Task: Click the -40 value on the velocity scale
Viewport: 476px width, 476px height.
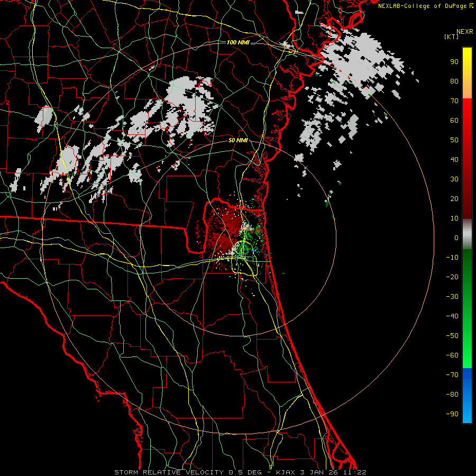Action: click(452, 316)
